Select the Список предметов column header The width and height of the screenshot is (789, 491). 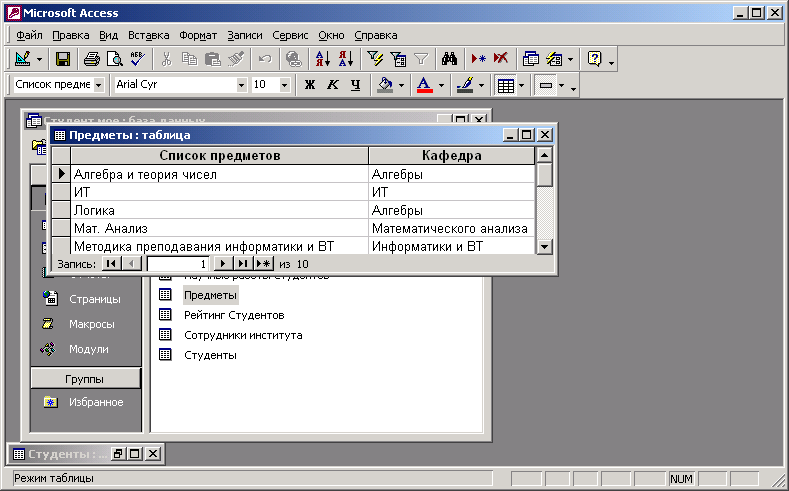(x=219, y=155)
